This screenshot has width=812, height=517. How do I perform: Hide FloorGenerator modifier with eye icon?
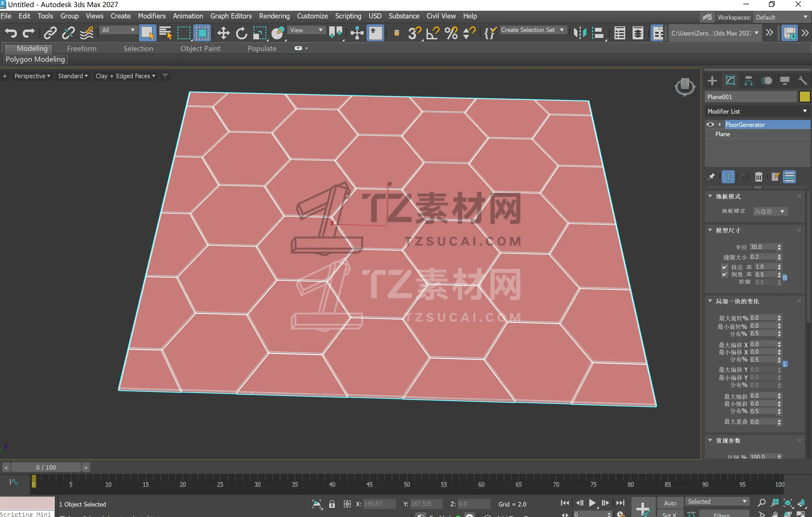click(x=710, y=125)
